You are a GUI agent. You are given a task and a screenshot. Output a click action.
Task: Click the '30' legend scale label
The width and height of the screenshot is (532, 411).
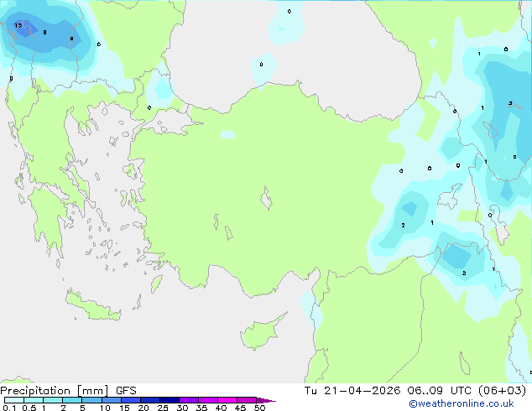tap(182, 408)
